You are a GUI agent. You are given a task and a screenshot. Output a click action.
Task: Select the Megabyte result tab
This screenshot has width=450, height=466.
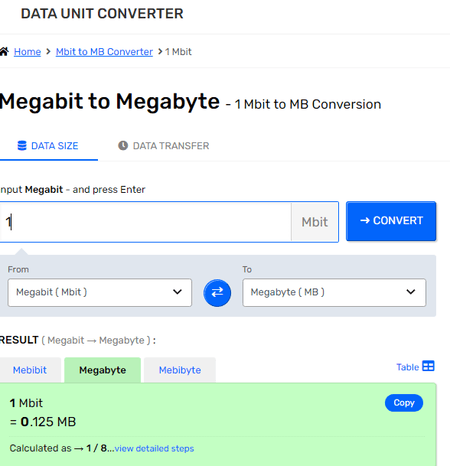pyautogui.click(x=103, y=370)
